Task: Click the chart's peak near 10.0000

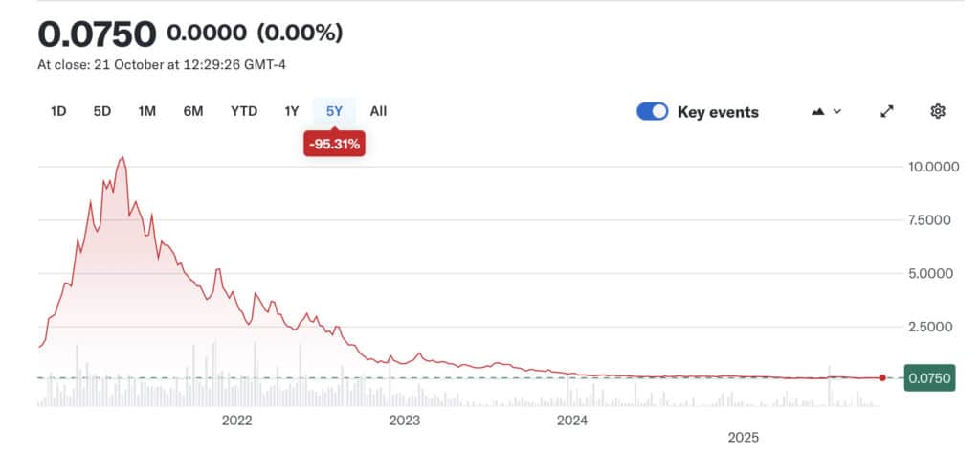Action: 122,158
